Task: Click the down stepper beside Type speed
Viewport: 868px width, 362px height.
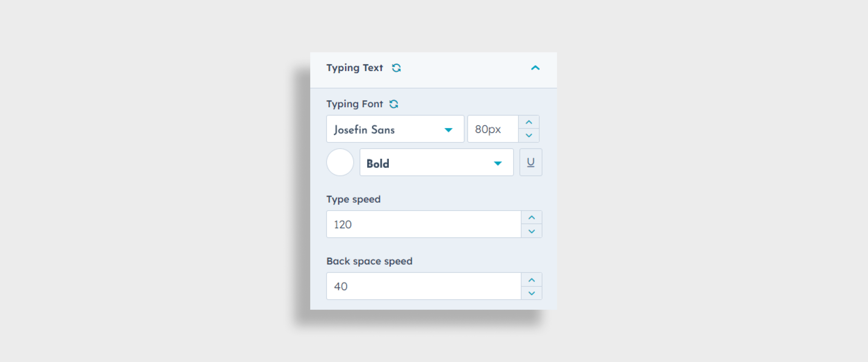Action: click(532, 231)
